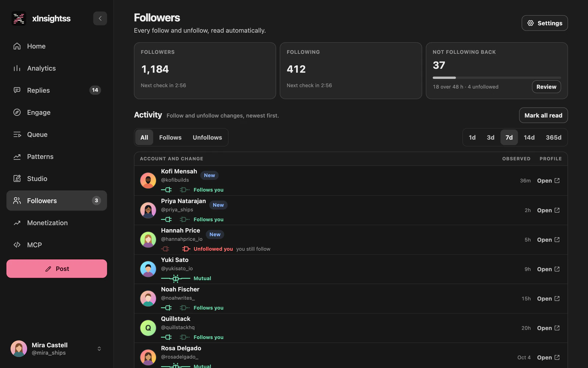
Task: Open Rosa Delgado's profile link
Action: click(548, 357)
